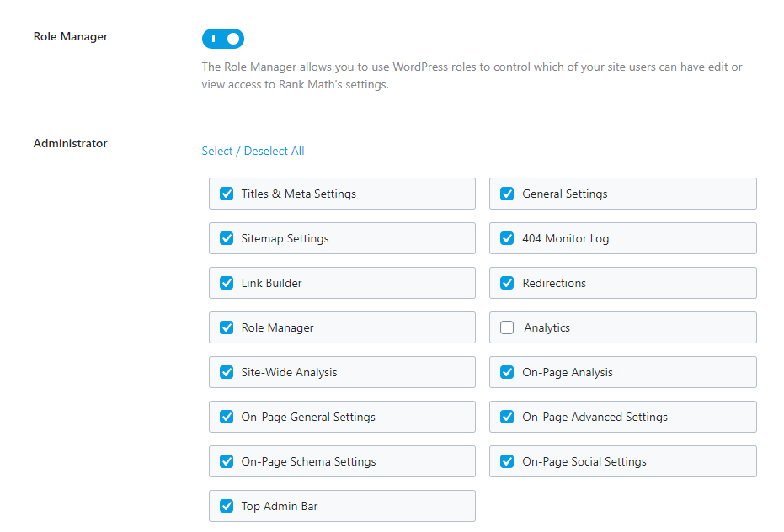Deselect On-Page Advanced Settings checkbox

tap(507, 417)
